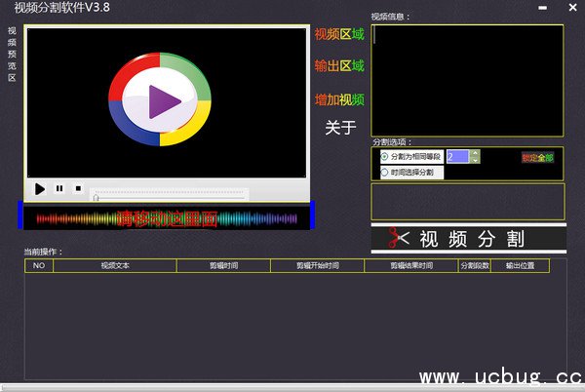
Task: Click the horizontal scrollbar at window bottom
Action: pos(292,387)
